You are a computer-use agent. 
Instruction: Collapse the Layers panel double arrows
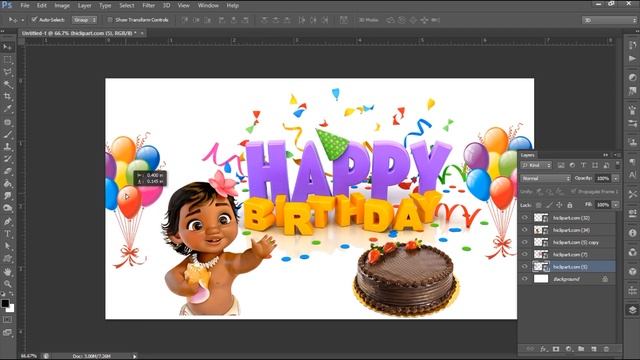[x=606, y=155]
